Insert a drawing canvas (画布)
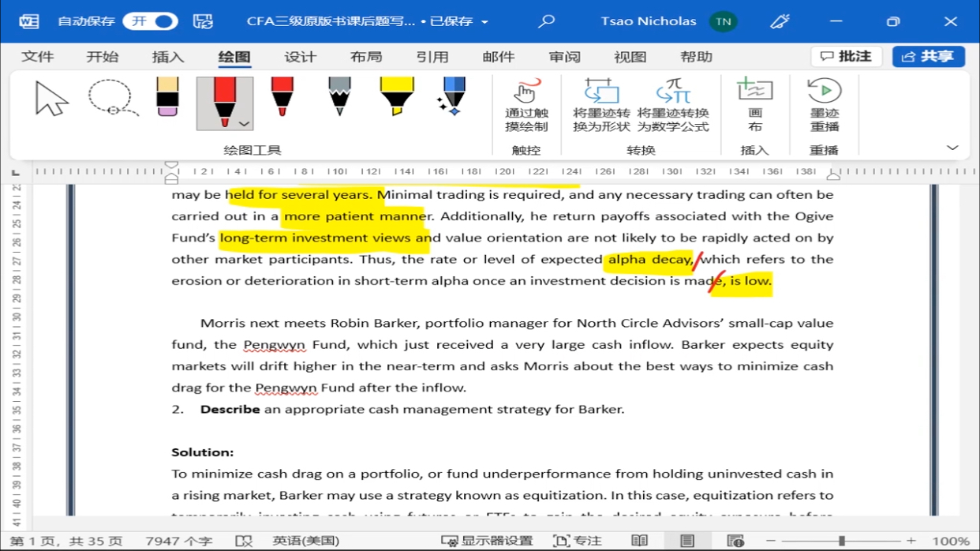This screenshot has width=980, height=551. pyautogui.click(x=755, y=105)
